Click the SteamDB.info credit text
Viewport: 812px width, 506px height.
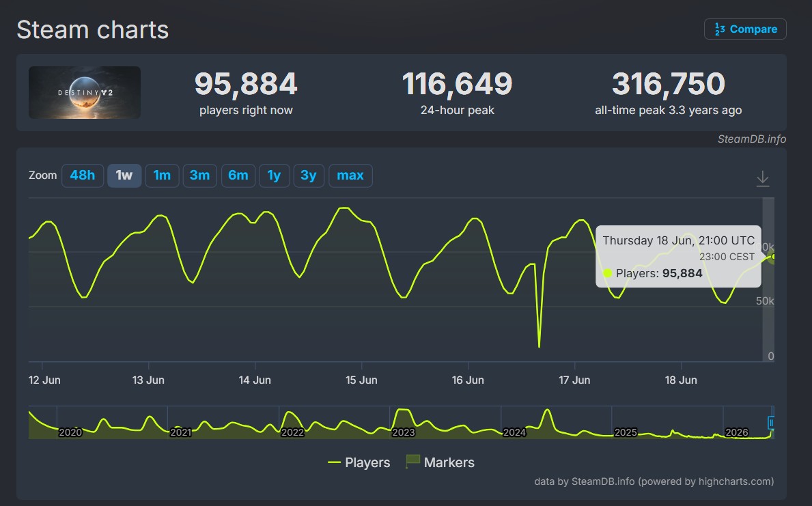tap(751, 139)
